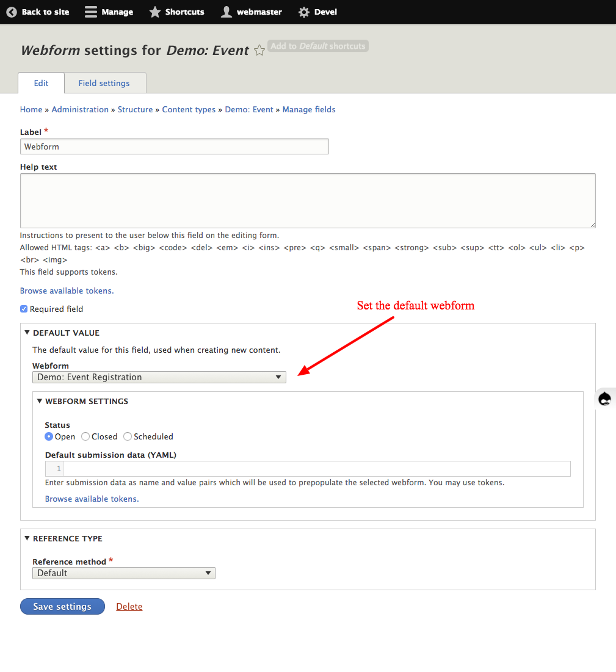Select the Closed status radio button
This screenshot has width=616, height=672.
85,436
